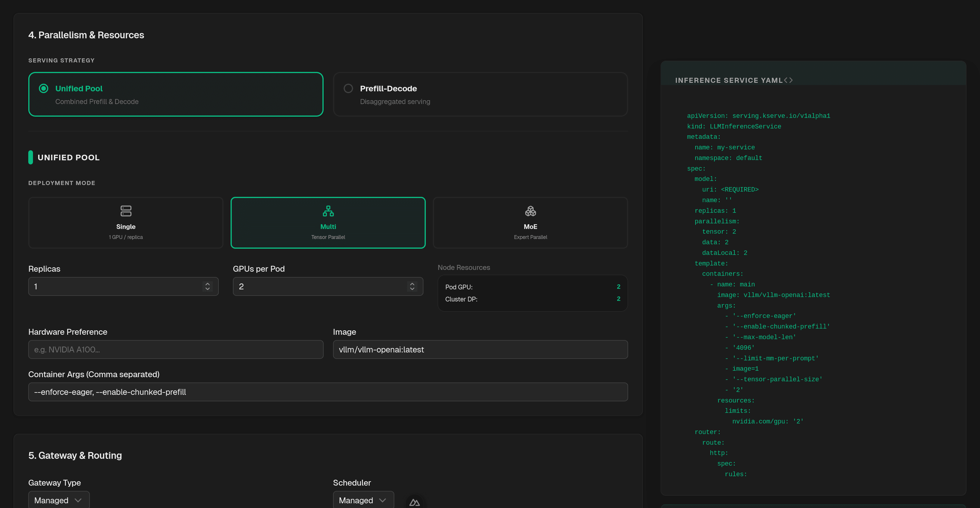Viewport: 980px width, 508px height.
Task: Focus the GPUs per Pod input field
Action: coord(328,286)
